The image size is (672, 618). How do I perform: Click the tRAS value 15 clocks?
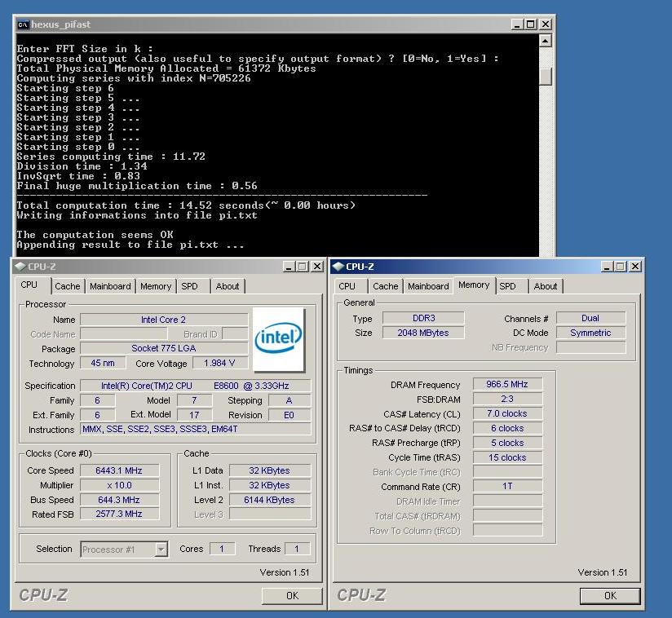507,457
